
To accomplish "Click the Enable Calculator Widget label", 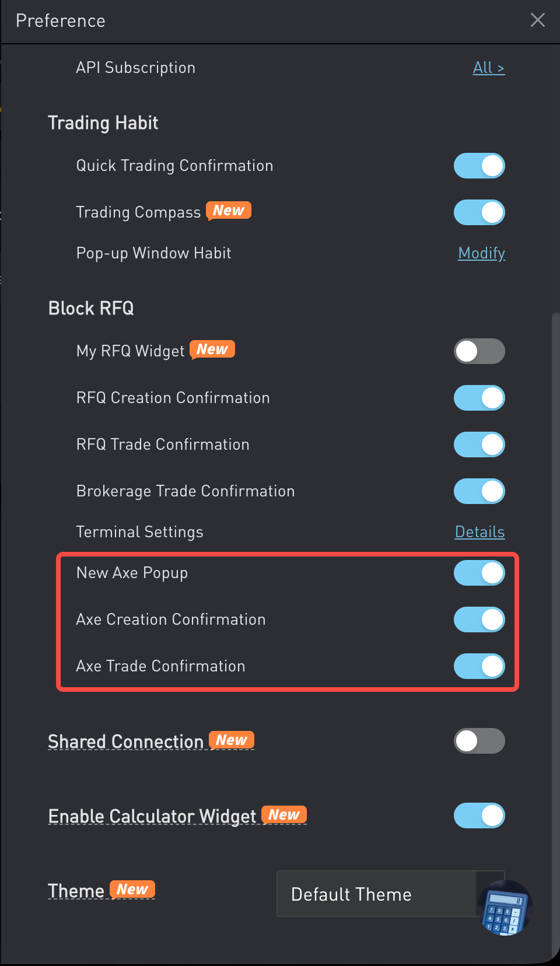I will click(x=152, y=816).
